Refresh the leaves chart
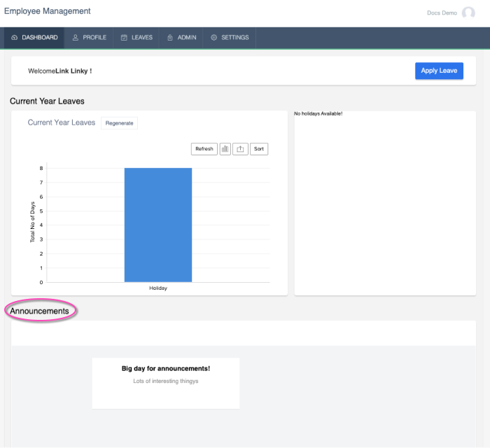Screen dimensions: 490x448 (204, 149)
